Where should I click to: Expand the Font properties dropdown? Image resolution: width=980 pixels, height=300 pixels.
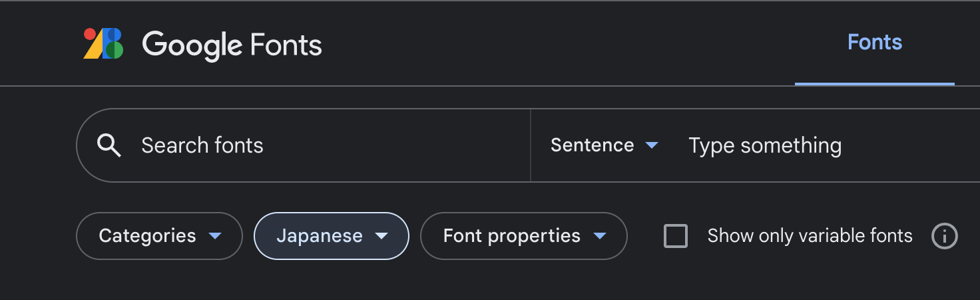[x=523, y=236]
